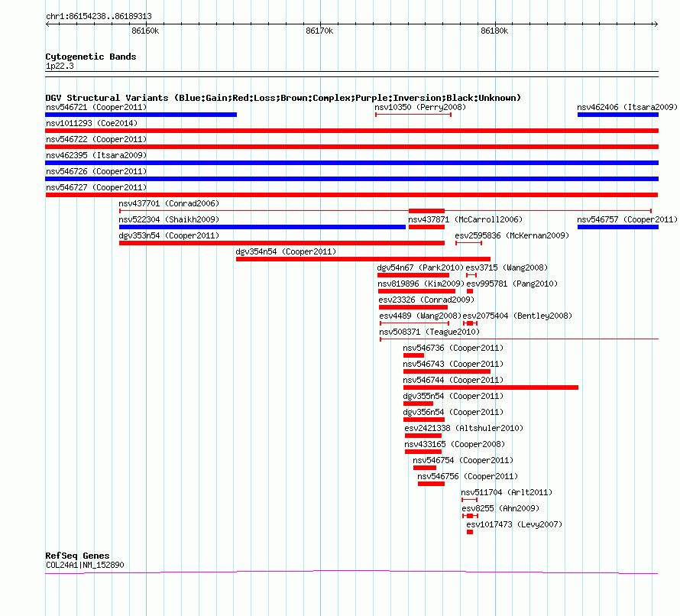Viewport: 680px width, 616px height.
Task: Open the nsv819896 (Kim2009) label
Action: pos(421,284)
